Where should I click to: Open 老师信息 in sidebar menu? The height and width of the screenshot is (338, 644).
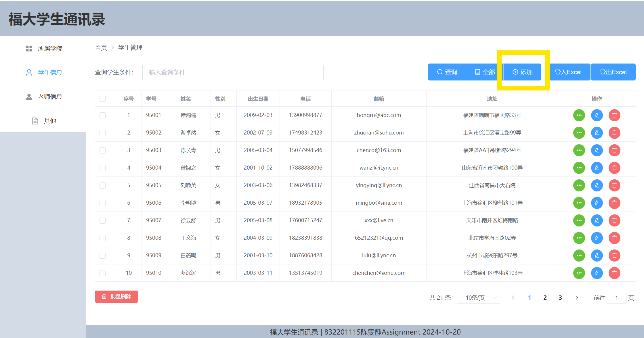50,97
